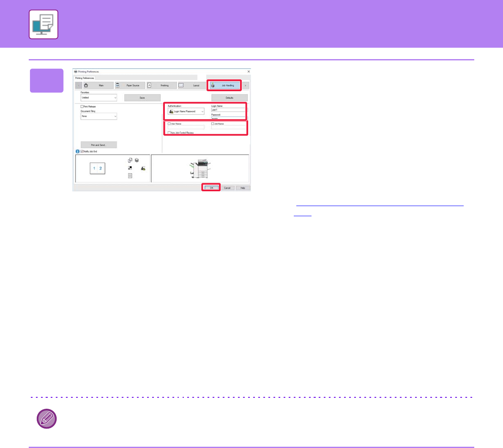This screenshot has width=503, height=448.
Task: Click the document page icon in preview
Action: point(130,176)
